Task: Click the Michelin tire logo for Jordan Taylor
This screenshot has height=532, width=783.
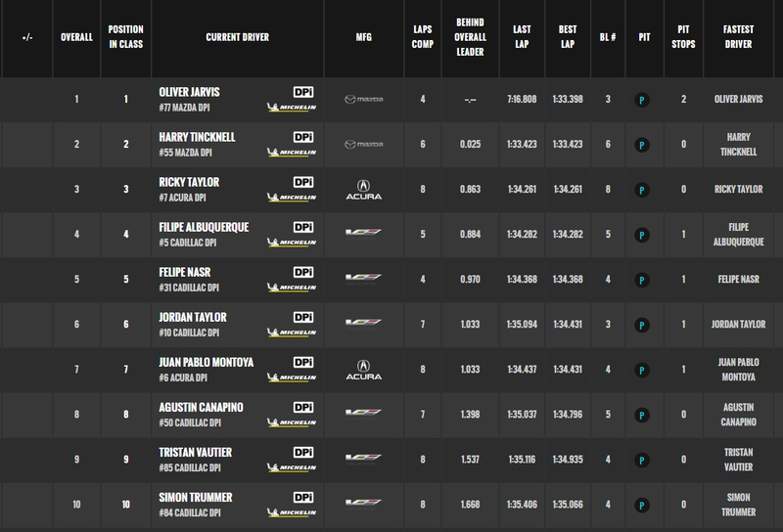Action: click(x=292, y=332)
